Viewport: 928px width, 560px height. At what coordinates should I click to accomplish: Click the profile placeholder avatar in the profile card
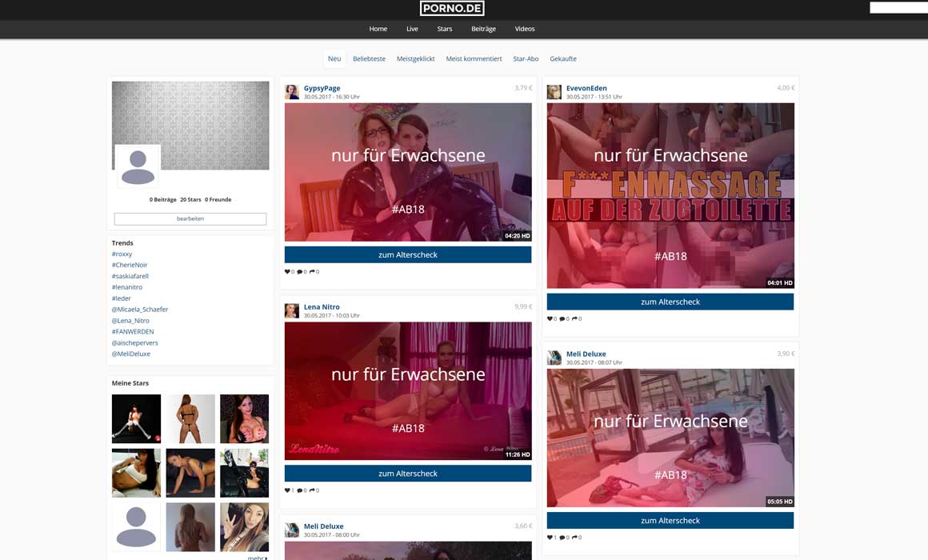(138, 166)
